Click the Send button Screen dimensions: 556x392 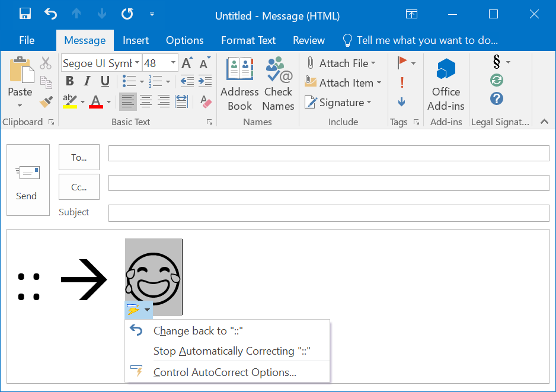28,180
